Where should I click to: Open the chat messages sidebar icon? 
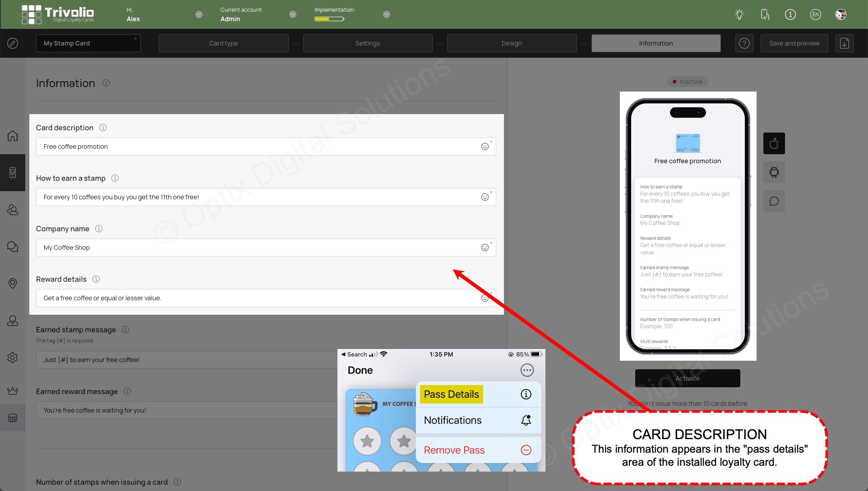pos(13,247)
